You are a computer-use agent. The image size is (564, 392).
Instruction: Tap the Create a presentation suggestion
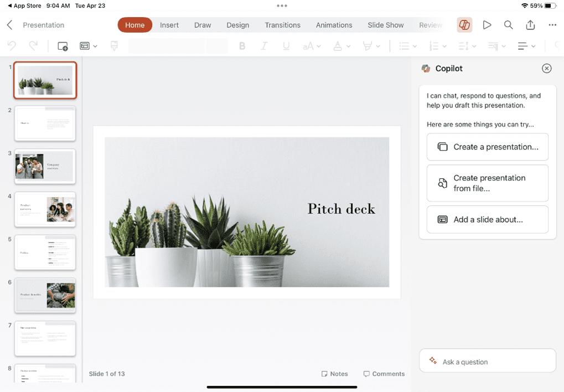(x=487, y=147)
